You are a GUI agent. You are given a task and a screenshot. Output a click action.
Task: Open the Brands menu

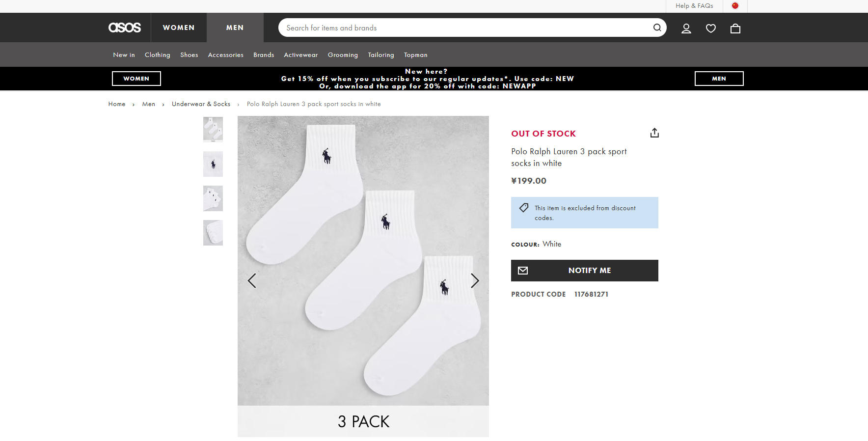pos(264,55)
